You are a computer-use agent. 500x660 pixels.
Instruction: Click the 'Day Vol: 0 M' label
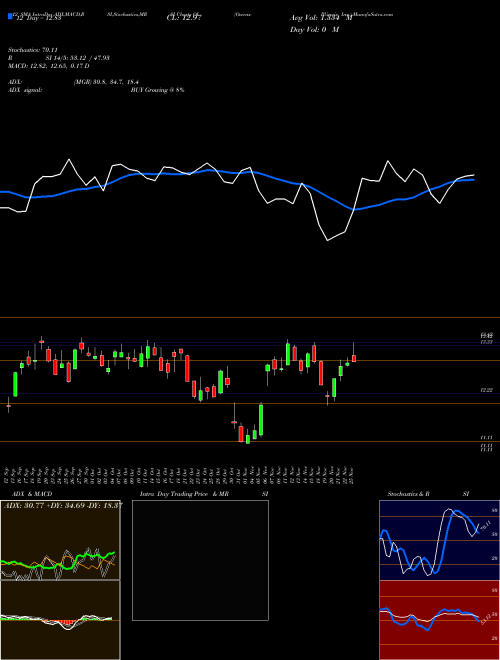314,30
